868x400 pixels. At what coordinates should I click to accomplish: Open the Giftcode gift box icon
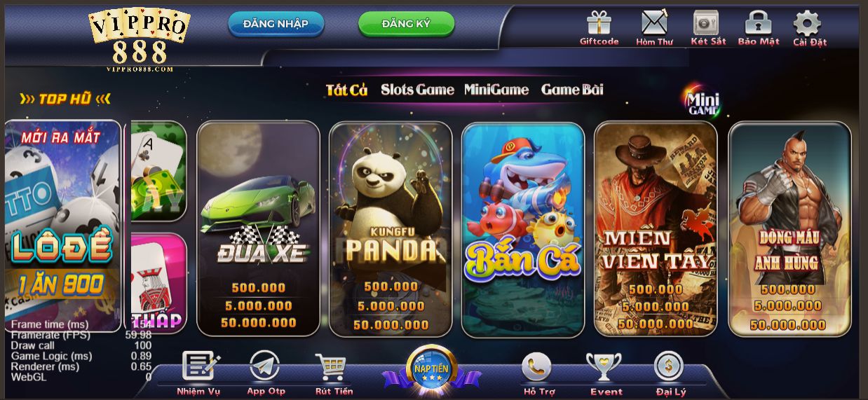coord(599,23)
